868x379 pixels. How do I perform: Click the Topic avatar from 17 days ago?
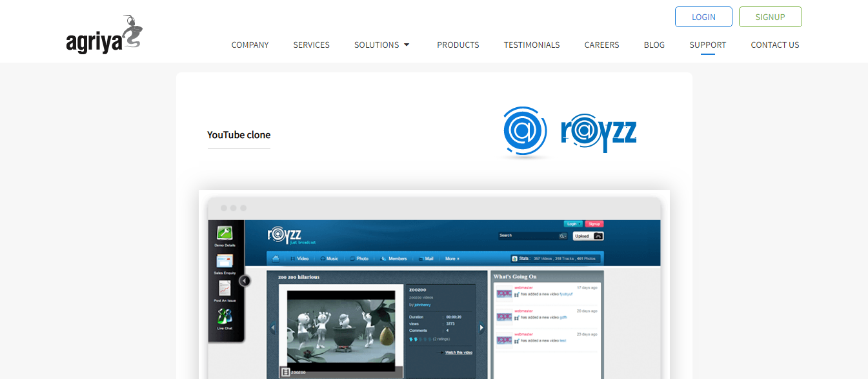(x=504, y=294)
